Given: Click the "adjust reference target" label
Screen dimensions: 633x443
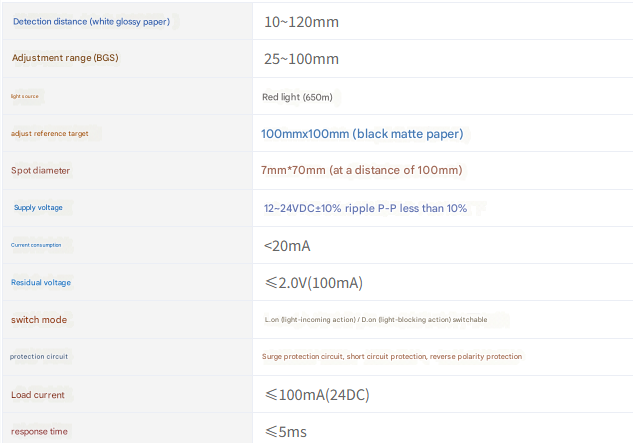Looking at the screenshot, I should coord(56,133).
